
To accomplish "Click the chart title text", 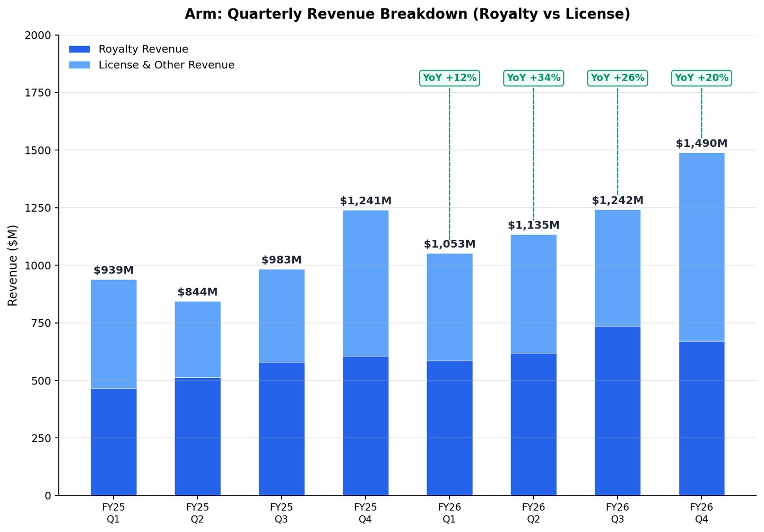I will point(407,14).
